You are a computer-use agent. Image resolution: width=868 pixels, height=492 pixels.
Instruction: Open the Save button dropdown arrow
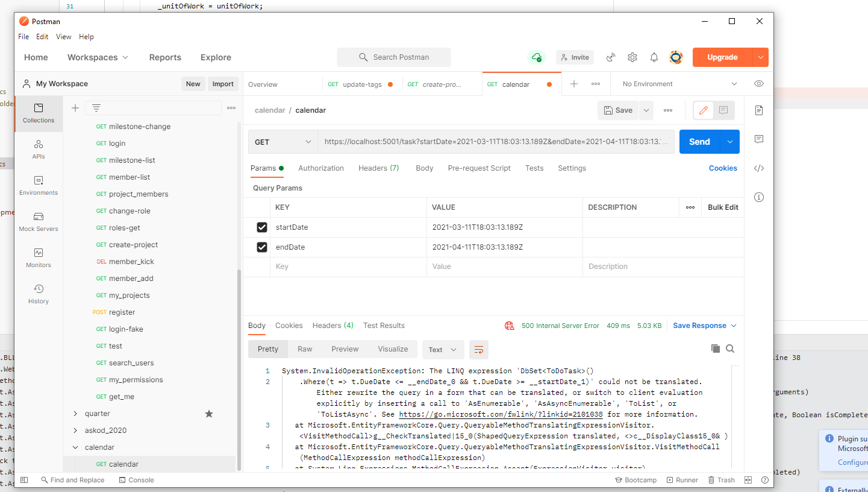click(x=646, y=110)
